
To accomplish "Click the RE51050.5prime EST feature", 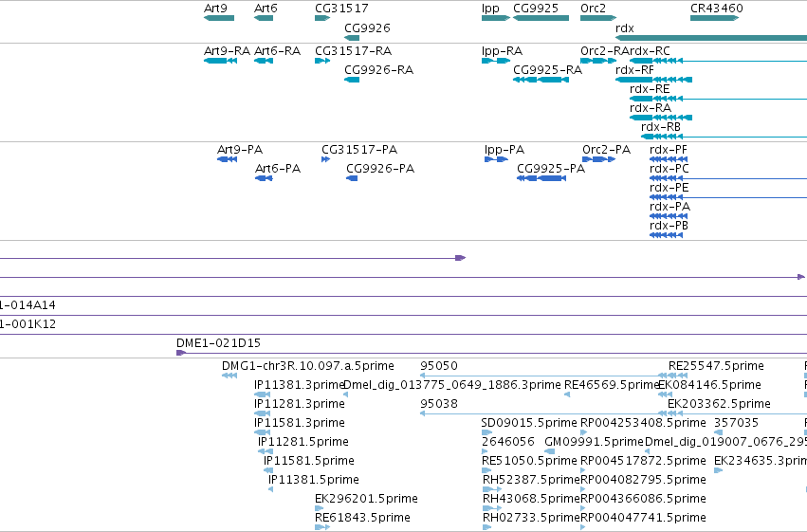I will 486,470.
